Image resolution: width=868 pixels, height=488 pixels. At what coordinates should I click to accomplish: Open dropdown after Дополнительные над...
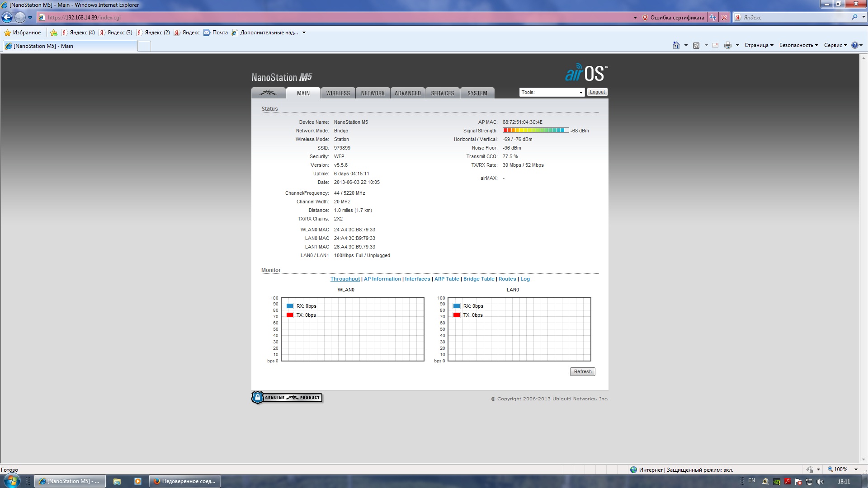pos(304,33)
